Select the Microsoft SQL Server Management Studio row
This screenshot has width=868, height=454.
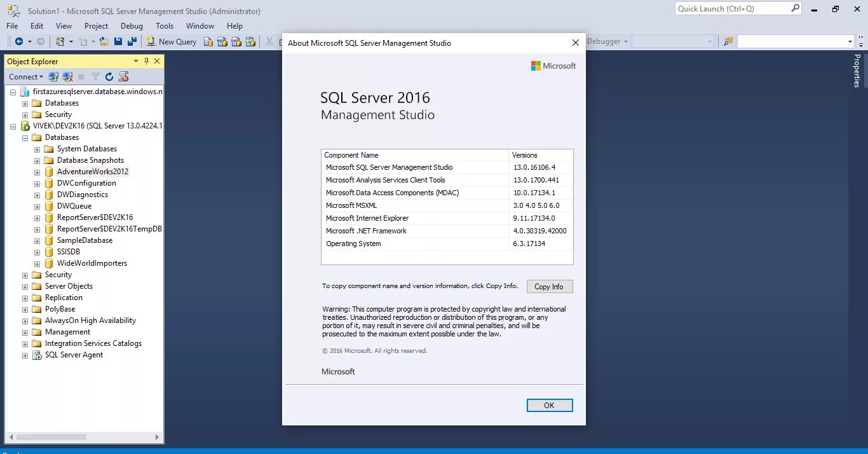tap(447, 167)
